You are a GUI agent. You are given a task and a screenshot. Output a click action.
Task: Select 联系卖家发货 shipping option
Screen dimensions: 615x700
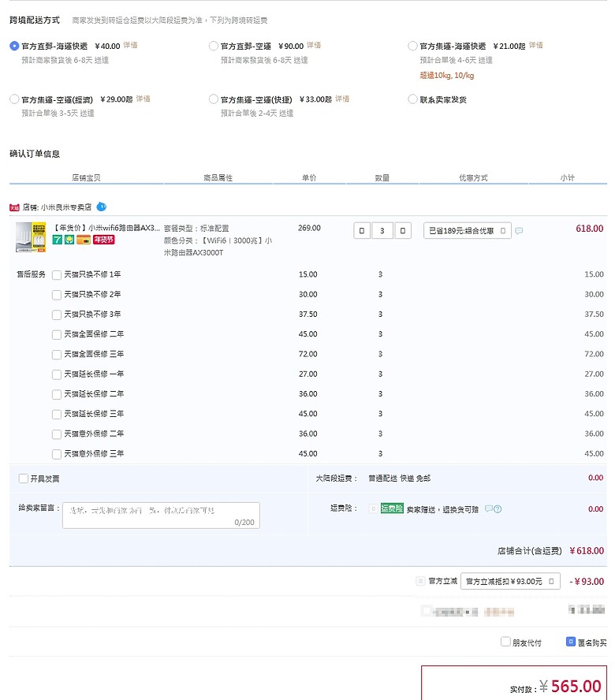[412, 99]
